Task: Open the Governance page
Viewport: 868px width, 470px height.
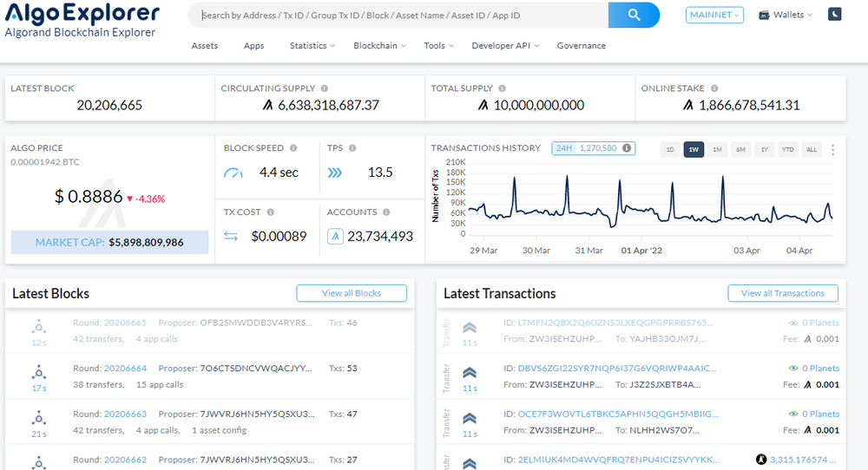Action: pyautogui.click(x=582, y=46)
